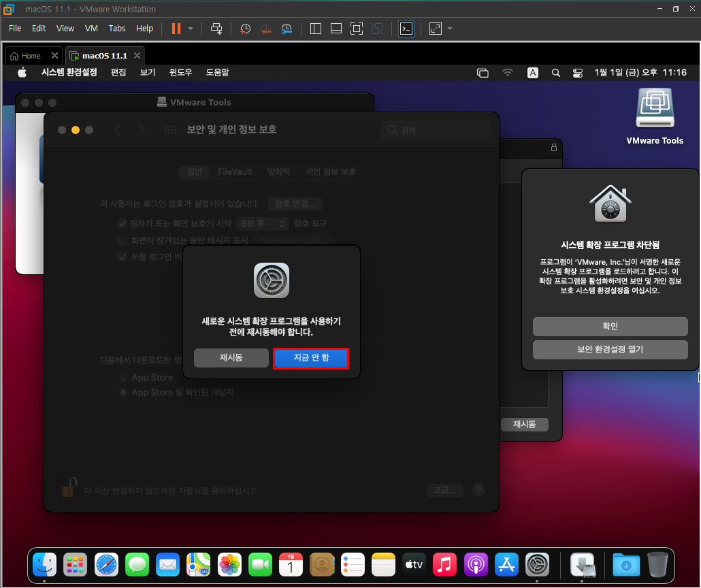Image resolution: width=701 pixels, height=588 pixels.
Task: Open macOS 도움말 menu
Action: [x=217, y=72]
